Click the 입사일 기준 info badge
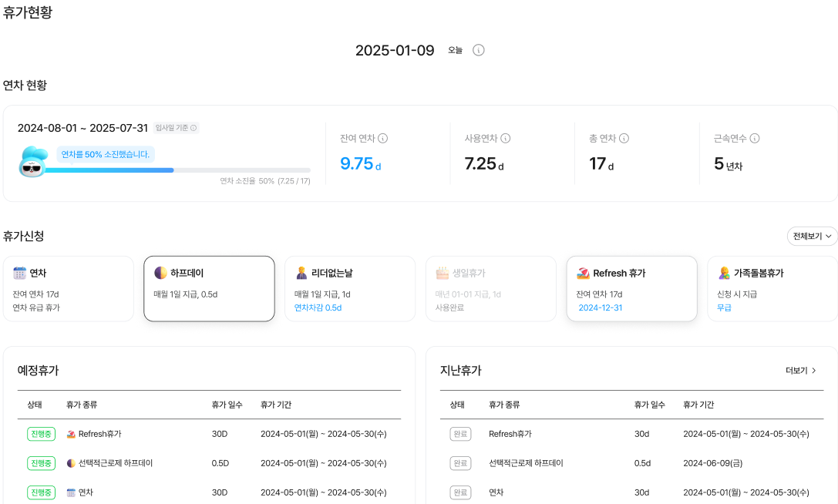838x504 pixels. [176, 128]
